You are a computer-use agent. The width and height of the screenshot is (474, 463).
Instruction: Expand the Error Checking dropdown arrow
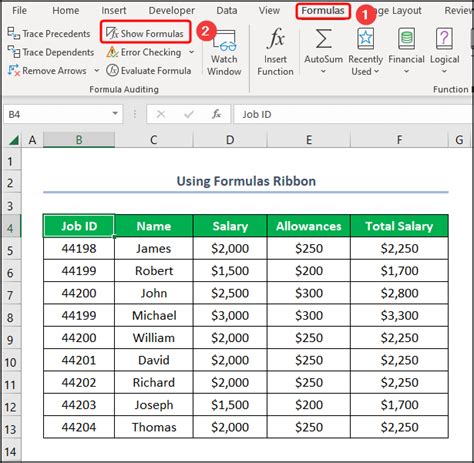[191, 52]
